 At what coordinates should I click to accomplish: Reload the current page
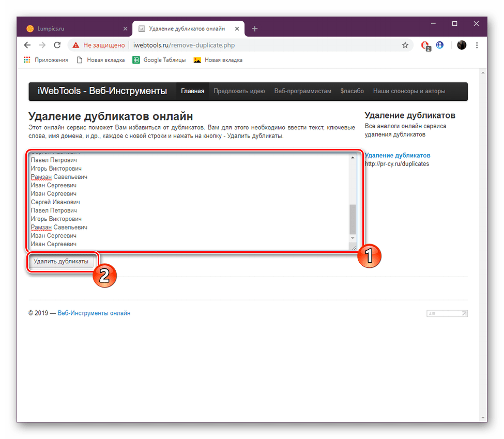57,45
